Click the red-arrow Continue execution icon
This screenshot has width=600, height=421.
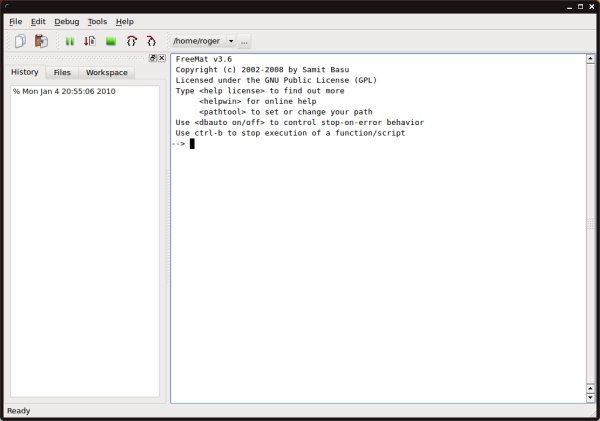click(x=90, y=41)
